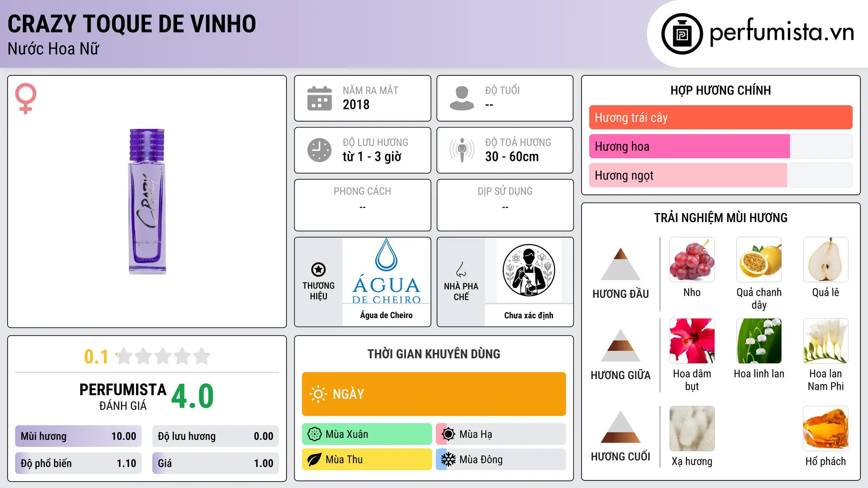Click the user rating number 0.1
This screenshot has height=488, width=868.
point(96,357)
